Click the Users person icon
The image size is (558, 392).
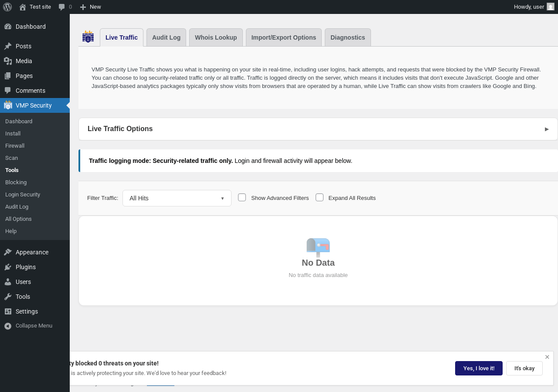pos(8,282)
